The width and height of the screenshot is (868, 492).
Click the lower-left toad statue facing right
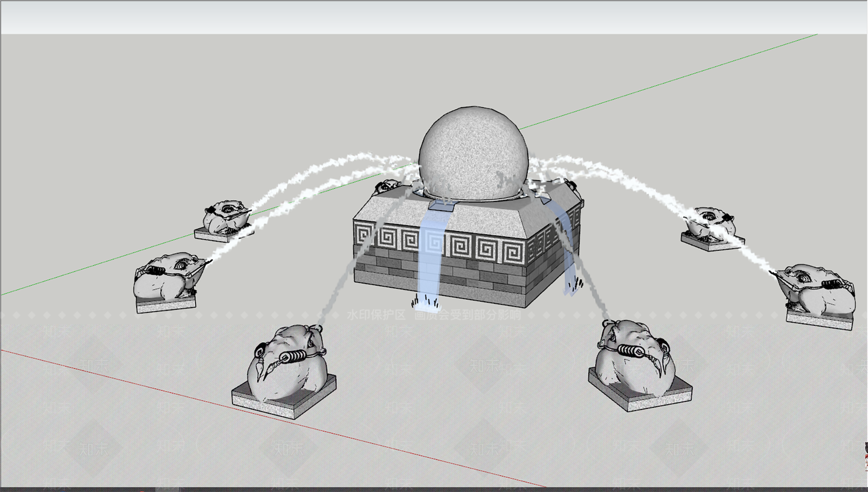165,277
